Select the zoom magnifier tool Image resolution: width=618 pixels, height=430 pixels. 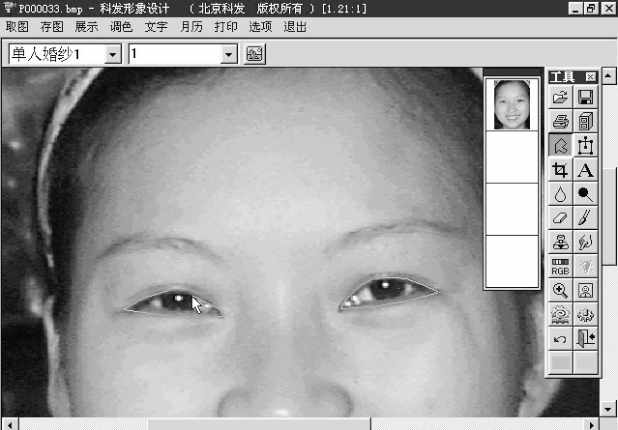(560, 290)
